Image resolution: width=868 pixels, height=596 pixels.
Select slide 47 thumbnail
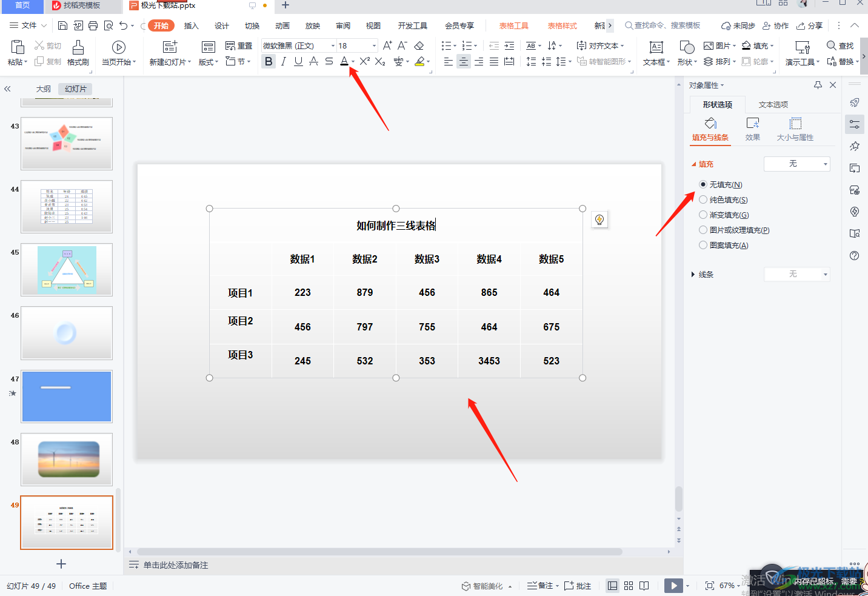click(x=67, y=397)
